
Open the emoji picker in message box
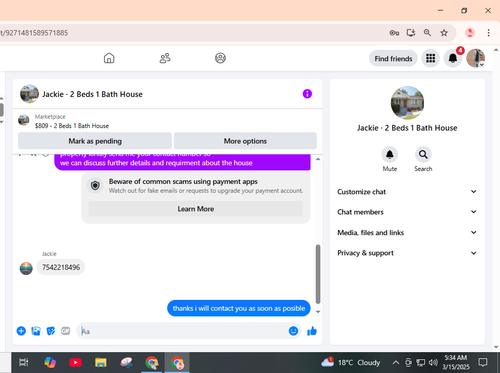click(x=293, y=331)
